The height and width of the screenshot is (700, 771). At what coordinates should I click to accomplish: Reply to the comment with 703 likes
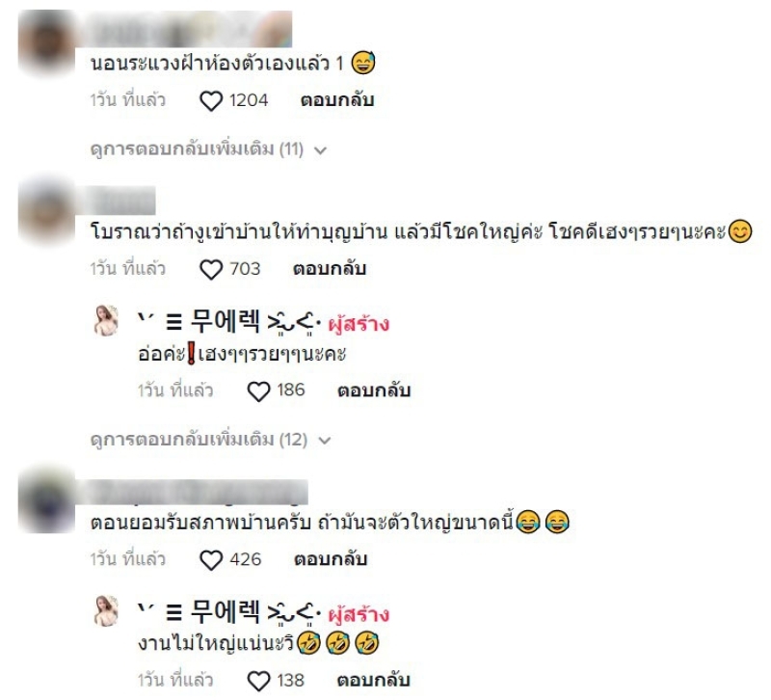(x=330, y=269)
